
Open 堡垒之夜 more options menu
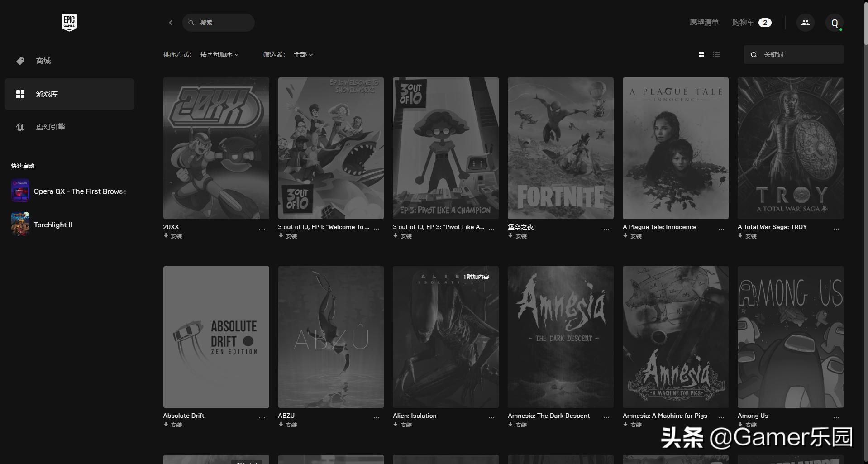pos(606,229)
